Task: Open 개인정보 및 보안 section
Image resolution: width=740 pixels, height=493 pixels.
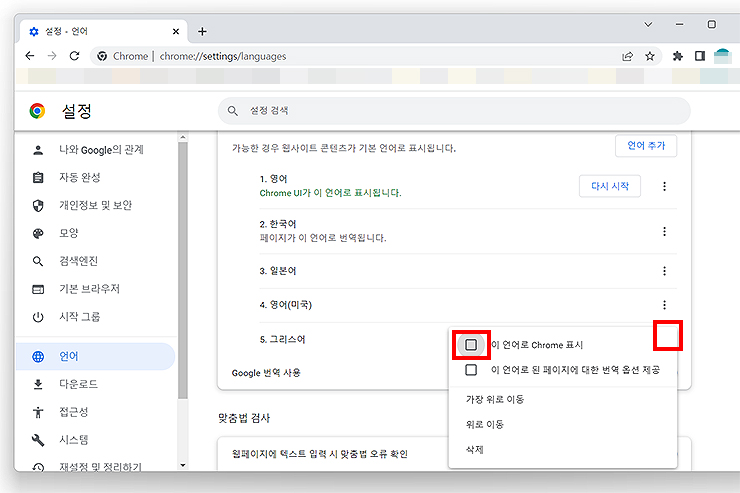Action: 95,205
